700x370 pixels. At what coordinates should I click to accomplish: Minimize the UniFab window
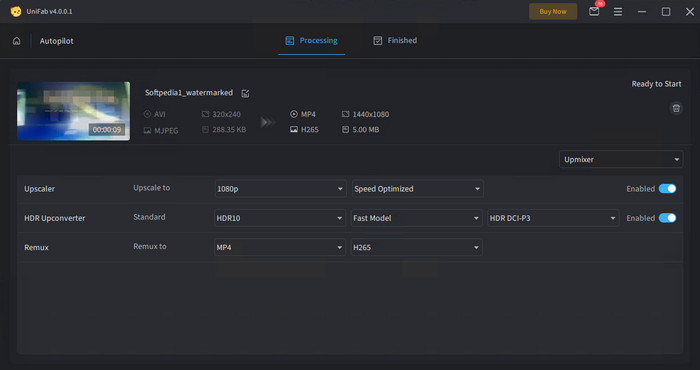pos(642,12)
